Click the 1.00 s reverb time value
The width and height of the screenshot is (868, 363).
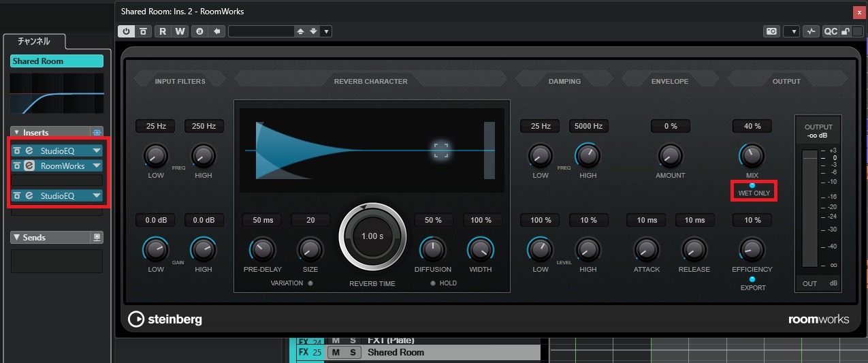[372, 236]
